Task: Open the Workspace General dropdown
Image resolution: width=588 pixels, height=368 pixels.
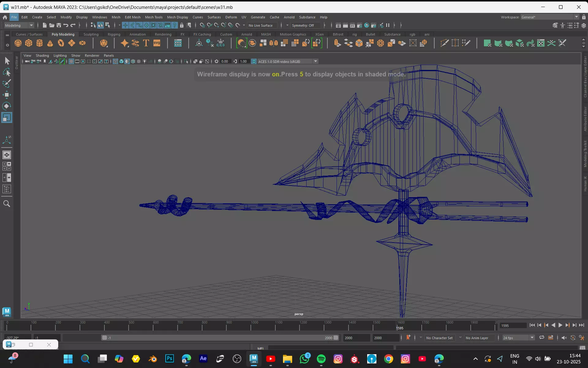Action: 550,17
